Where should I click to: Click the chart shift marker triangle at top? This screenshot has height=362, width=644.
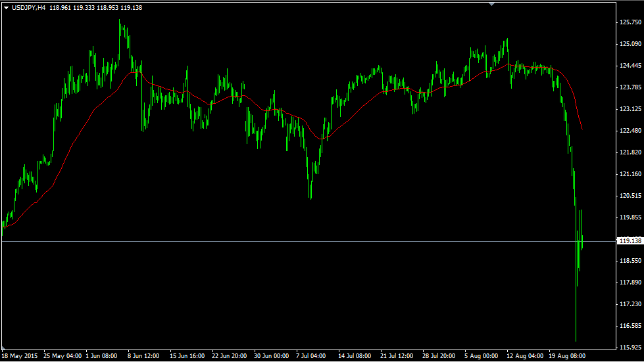491,4
